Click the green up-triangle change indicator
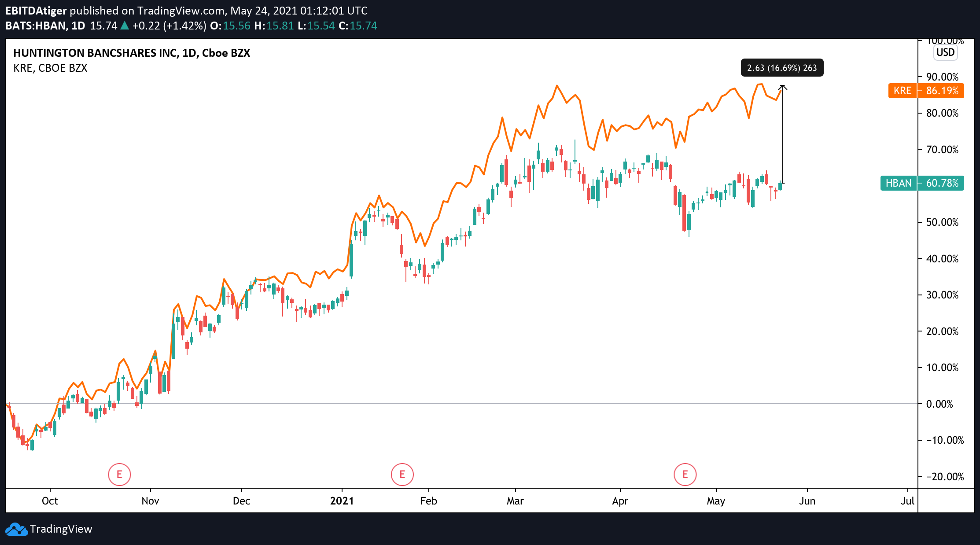Image resolution: width=980 pixels, height=545 pixels. pos(125,26)
